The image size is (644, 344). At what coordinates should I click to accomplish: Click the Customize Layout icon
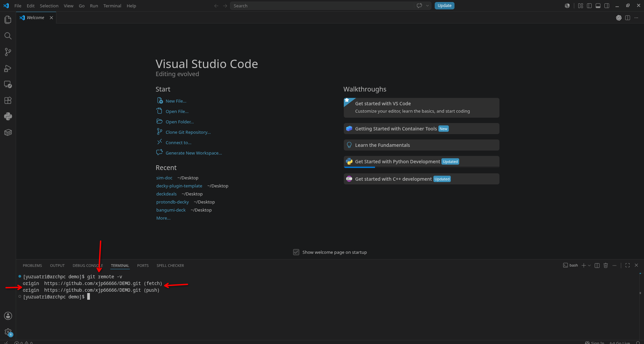pyautogui.click(x=581, y=6)
